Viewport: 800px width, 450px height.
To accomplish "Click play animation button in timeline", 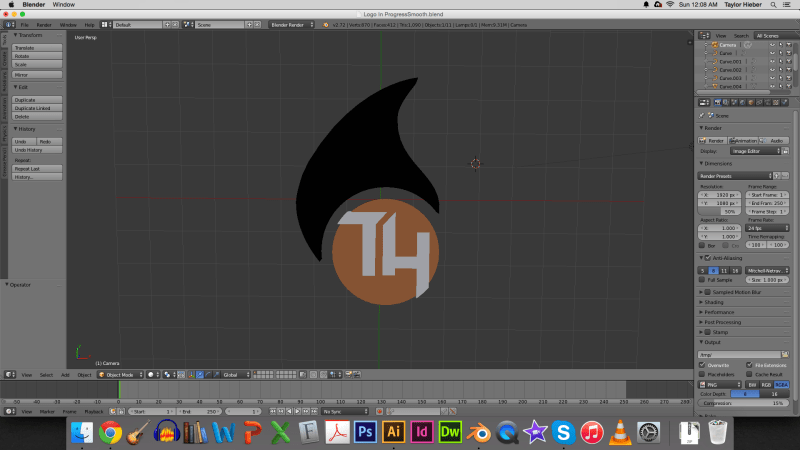I will tap(297, 411).
